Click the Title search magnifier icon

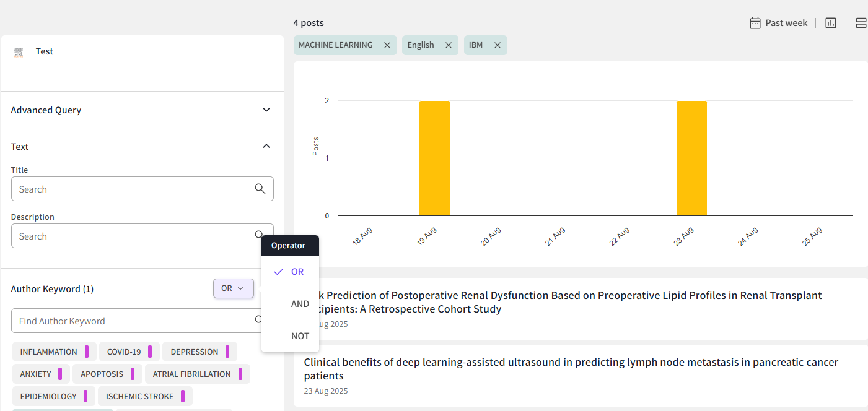tap(260, 189)
